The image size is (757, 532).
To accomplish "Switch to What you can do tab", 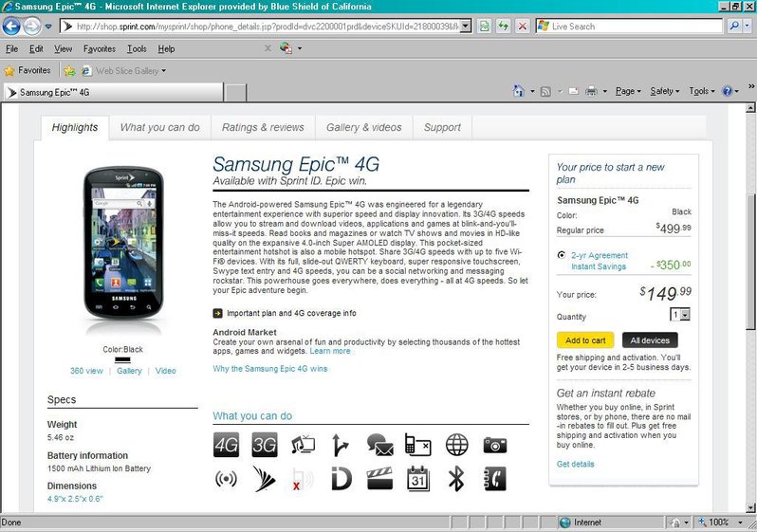I will click(x=159, y=127).
